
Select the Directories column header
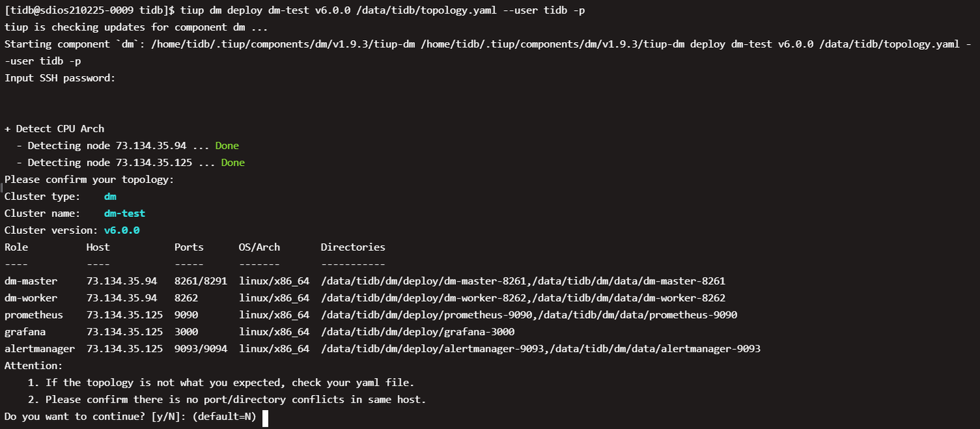coord(353,247)
